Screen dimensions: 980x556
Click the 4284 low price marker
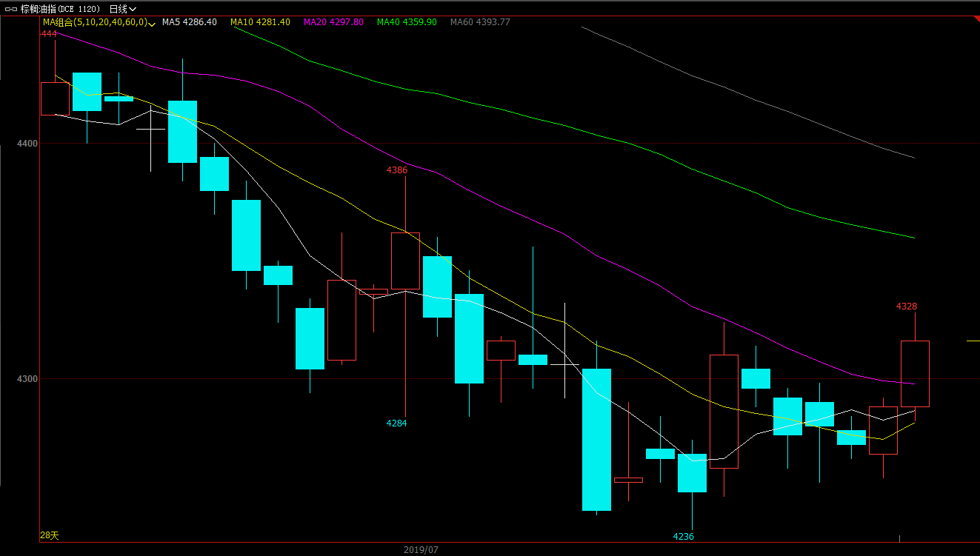point(396,423)
